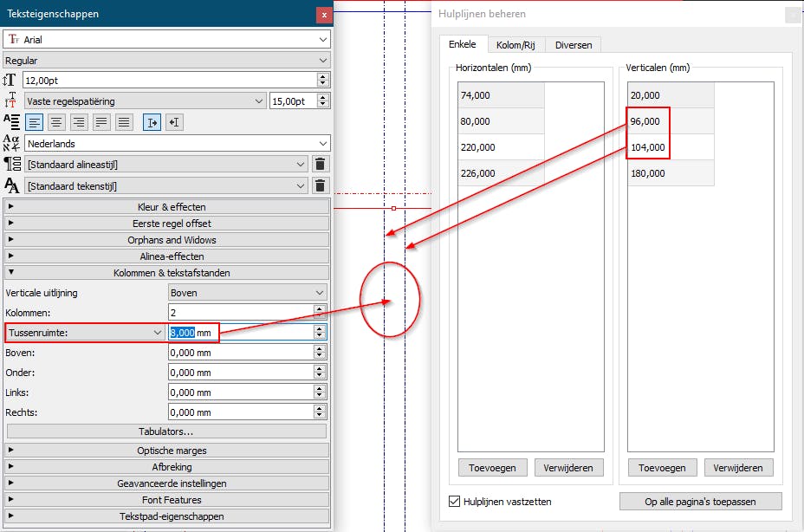Viewport: 804px width, 532px height.
Task: Step the Kolommen count spinner
Action: point(320,313)
